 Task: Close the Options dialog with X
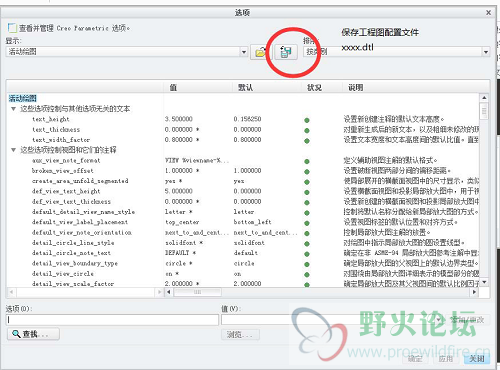coord(488,13)
